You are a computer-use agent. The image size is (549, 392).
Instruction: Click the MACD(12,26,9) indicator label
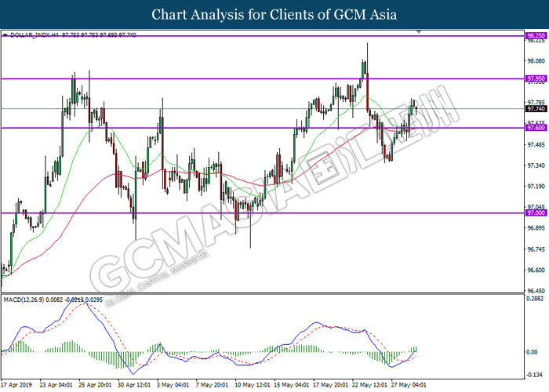[24, 299]
